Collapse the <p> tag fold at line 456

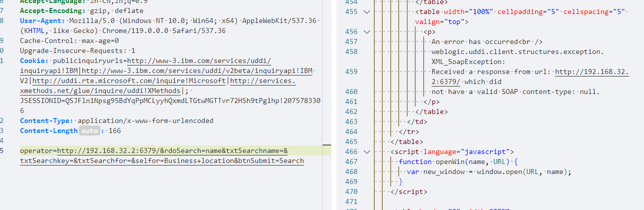tap(367, 31)
